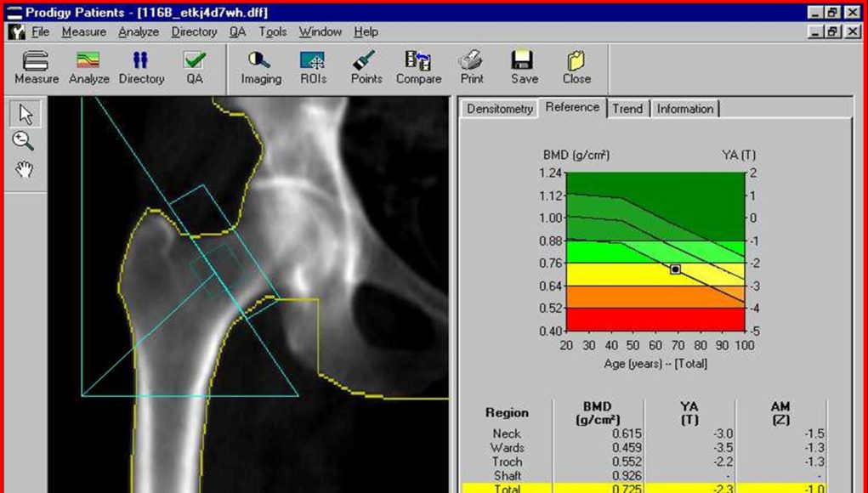Open the Measure menu
This screenshot has width=868, height=493.
point(83,32)
